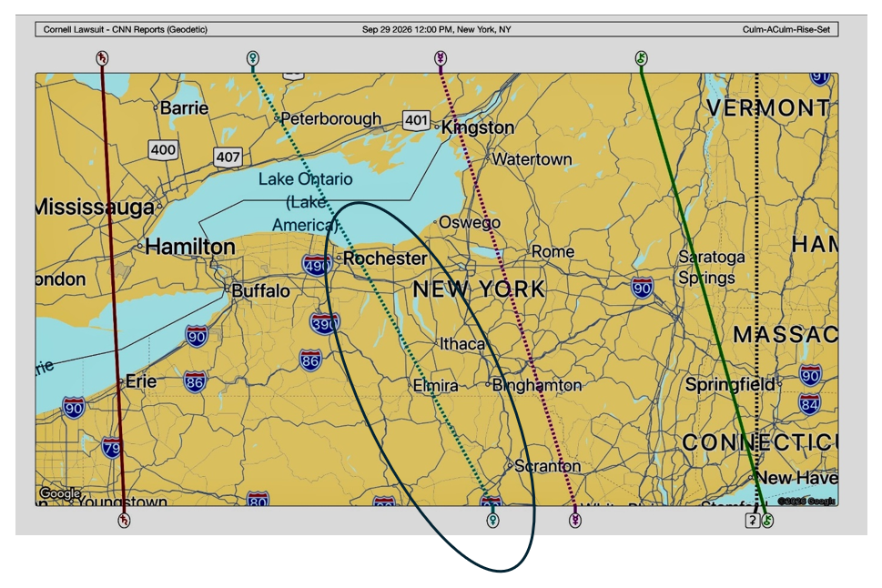Click the Saturn glyph above the map

click(102, 58)
